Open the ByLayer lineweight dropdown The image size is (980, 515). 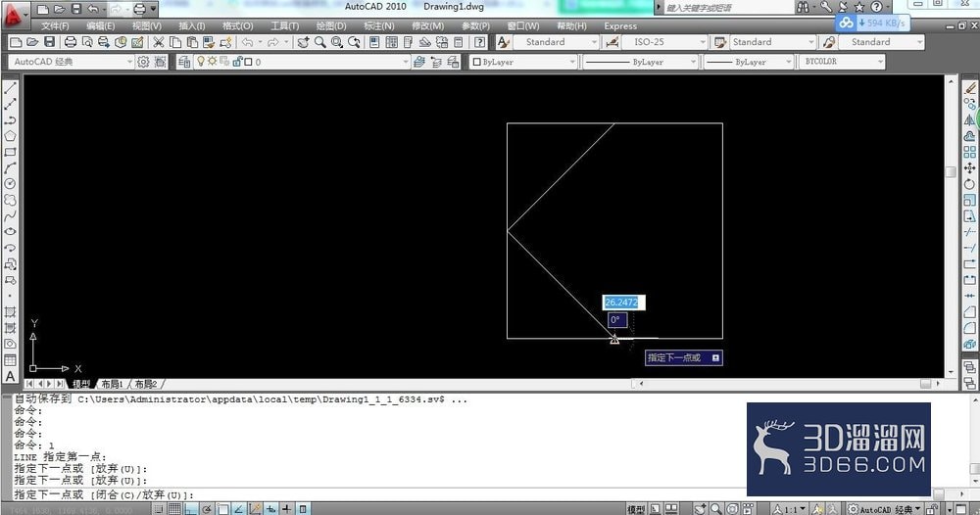(749, 62)
